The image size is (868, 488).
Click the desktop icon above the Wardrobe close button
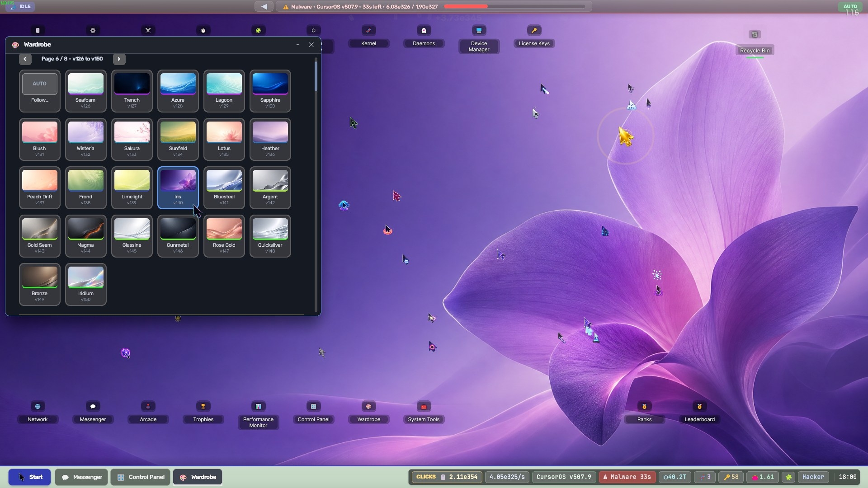313,30
